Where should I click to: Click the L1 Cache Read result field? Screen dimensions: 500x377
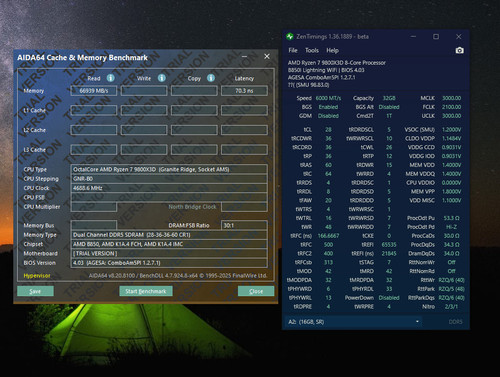[94, 110]
